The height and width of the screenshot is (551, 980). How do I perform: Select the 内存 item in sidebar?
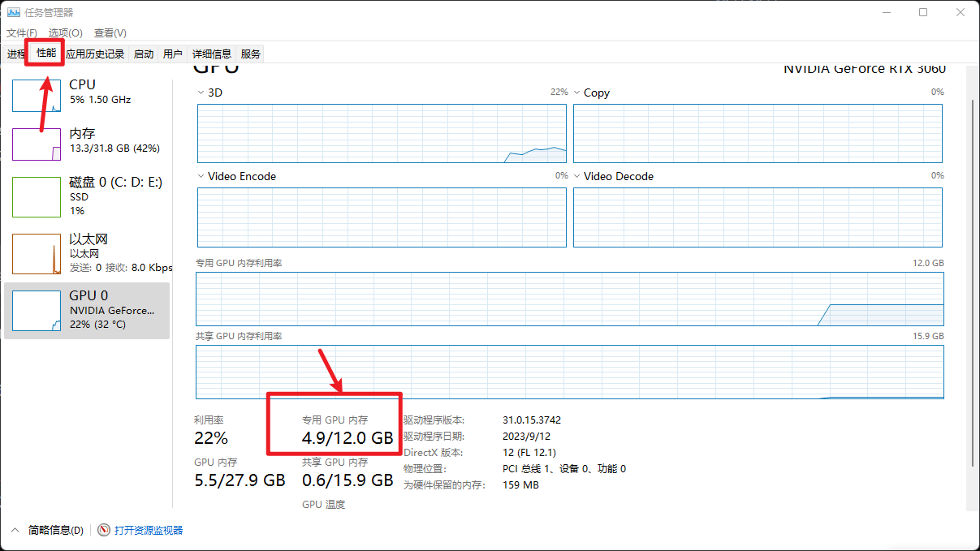87,144
